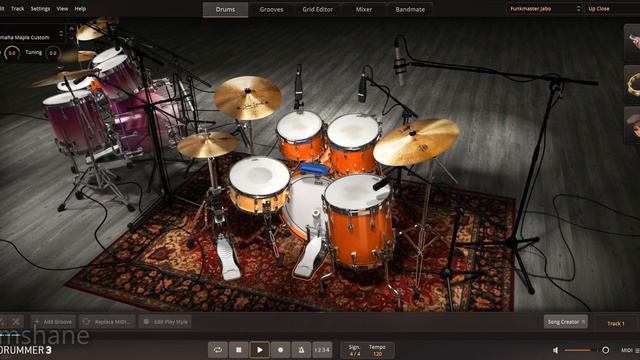Click the Edit Play Style button

tap(165, 322)
